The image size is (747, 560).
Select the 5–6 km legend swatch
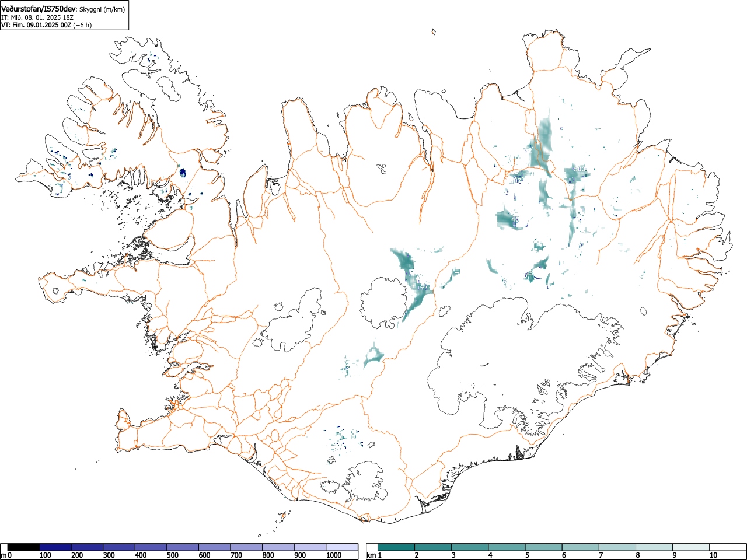543,547
